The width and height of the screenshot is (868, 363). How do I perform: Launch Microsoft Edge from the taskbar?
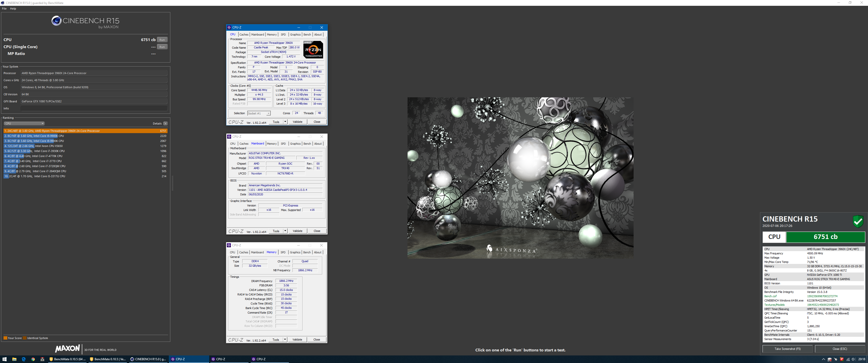coord(23,359)
